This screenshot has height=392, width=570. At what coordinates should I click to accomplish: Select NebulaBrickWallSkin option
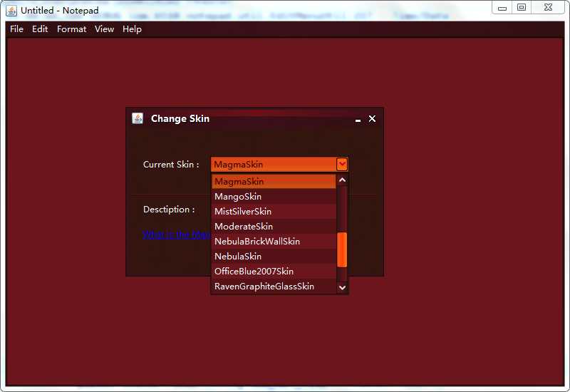(x=274, y=241)
